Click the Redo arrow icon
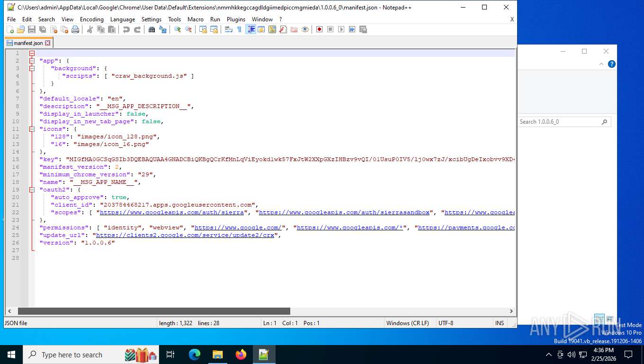Image resolution: width=644 pixels, height=364 pixels. coord(137,29)
